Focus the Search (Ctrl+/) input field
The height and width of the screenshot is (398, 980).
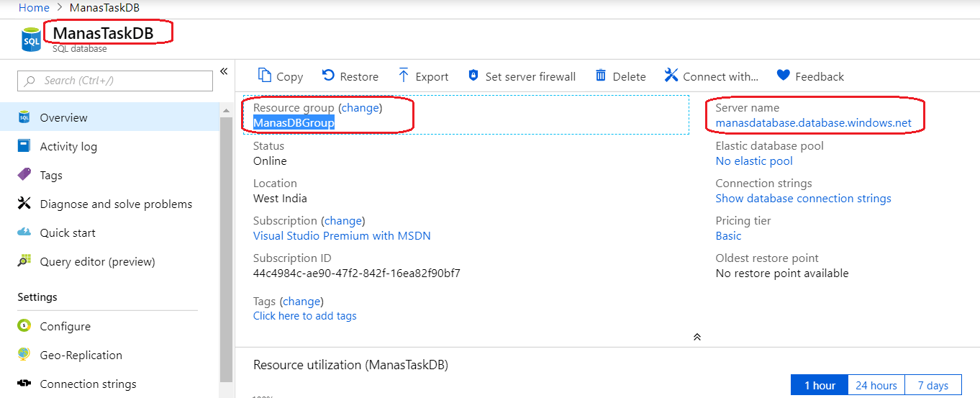115,81
